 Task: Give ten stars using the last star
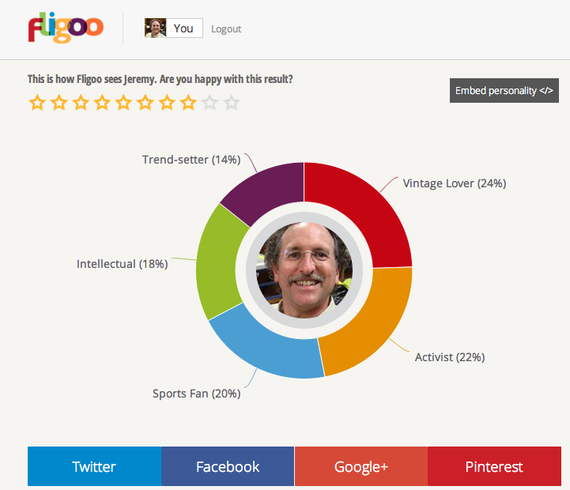(232, 103)
